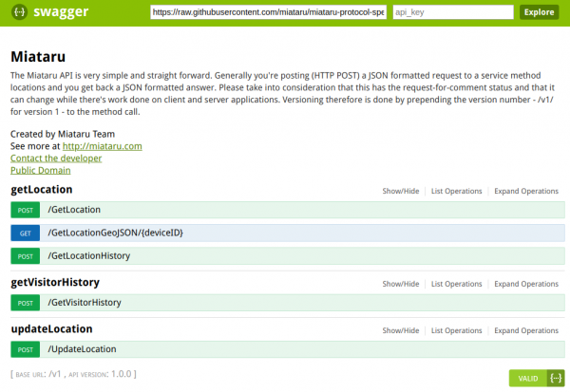
Task: Click Show/Hide for getVisitorHistory
Action: tap(401, 284)
